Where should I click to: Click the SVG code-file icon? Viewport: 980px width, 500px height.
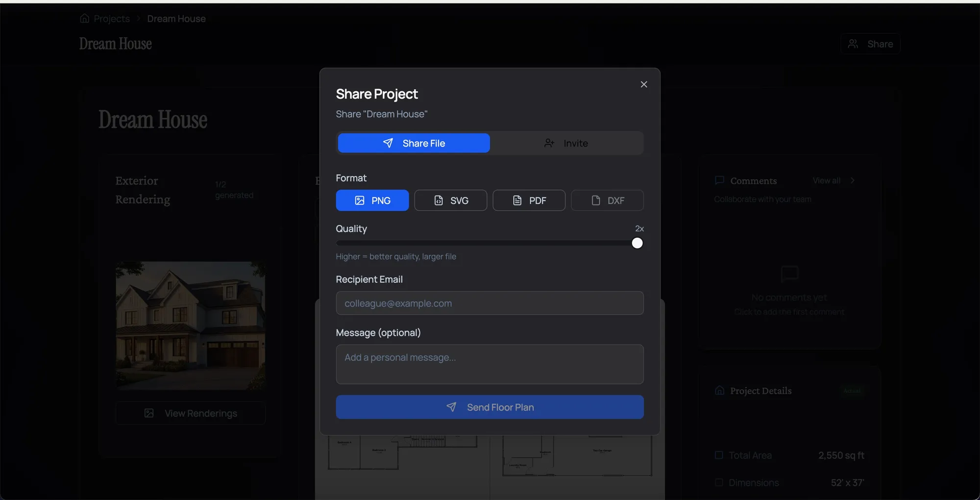click(x=438, y=200)
